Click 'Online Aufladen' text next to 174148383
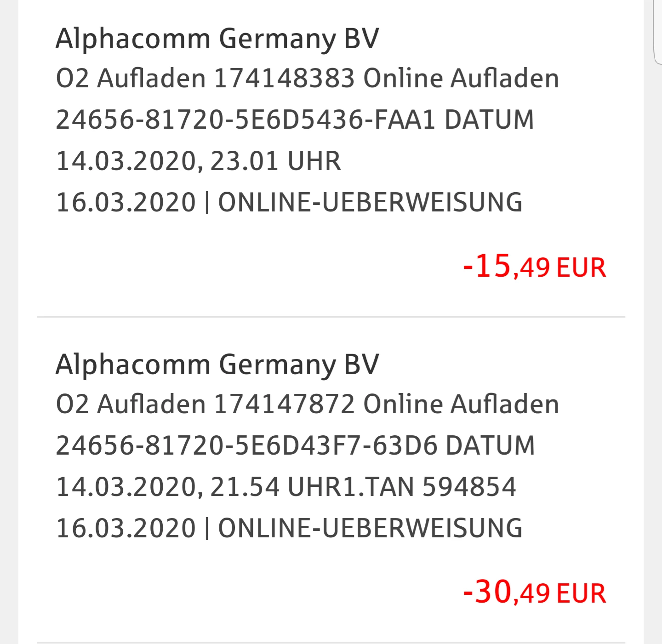662x644 pixels. click(461, 78)
